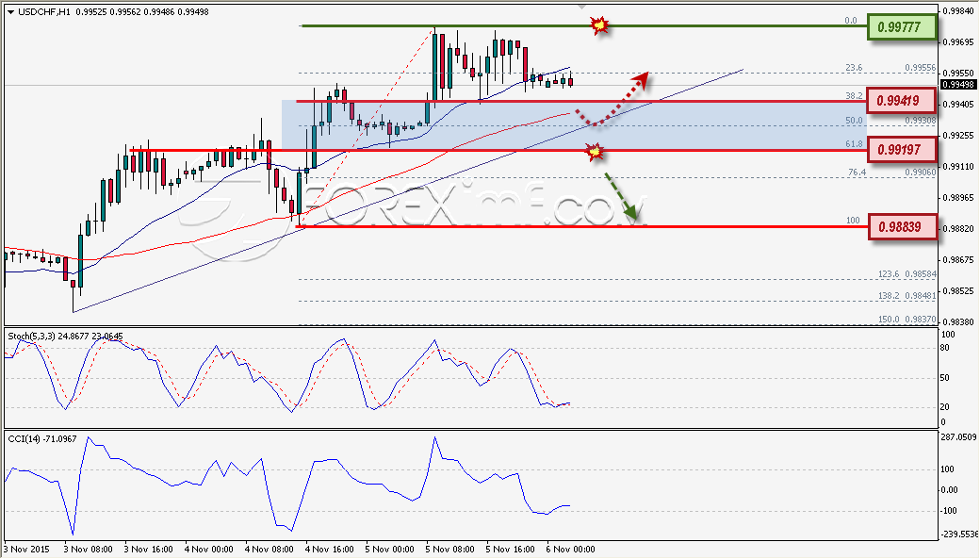The image size is (980, 559).
Task: Click the -100 level on CCI scale
Action: tap(949, 511)
